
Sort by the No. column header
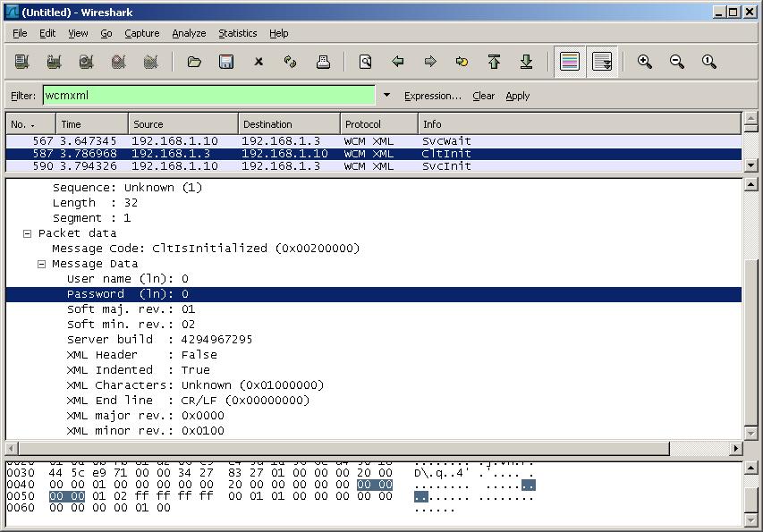(x=30, y=124)
